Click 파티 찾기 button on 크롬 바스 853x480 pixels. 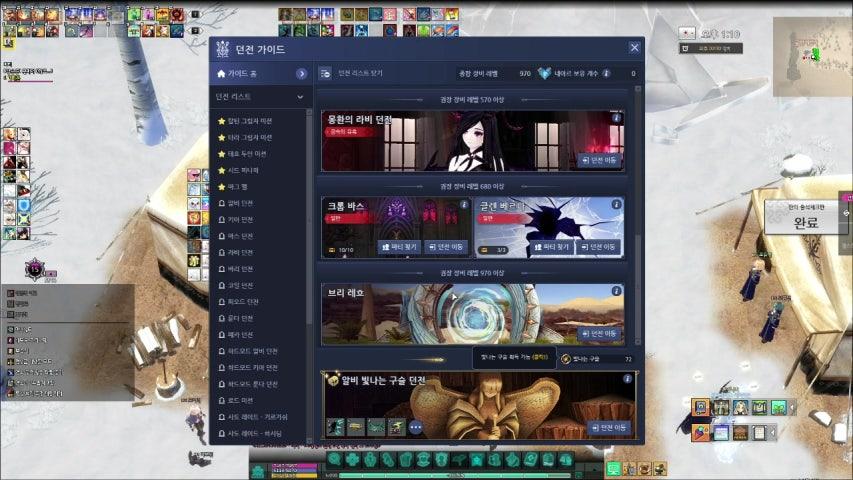tap(397, 246)
